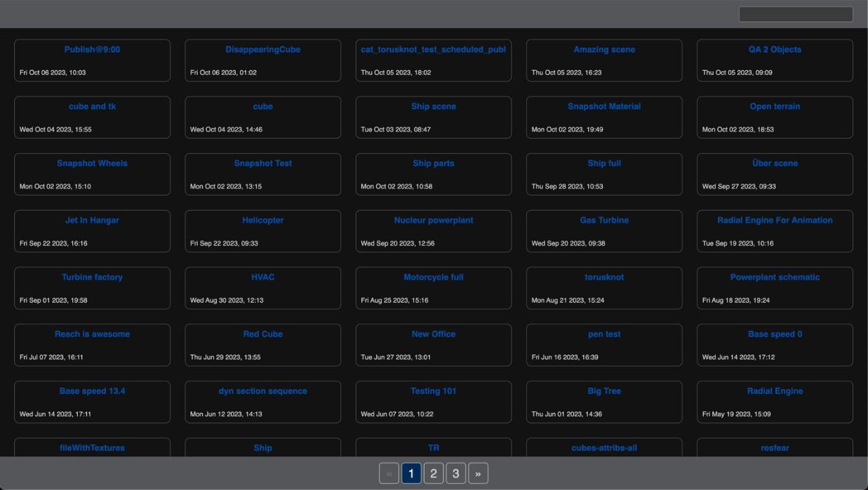This screenshot has width=868, height=490.
Task: Go to page 3 of results
Action: [455, 473]
